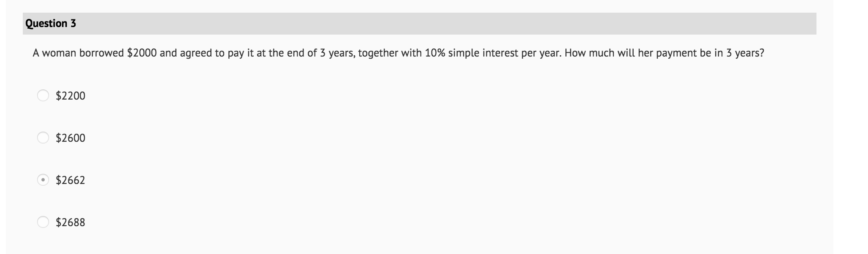Screen dimensions: 868x254
Task: Click the $2688 answer label text
Action: click(71, 222)
